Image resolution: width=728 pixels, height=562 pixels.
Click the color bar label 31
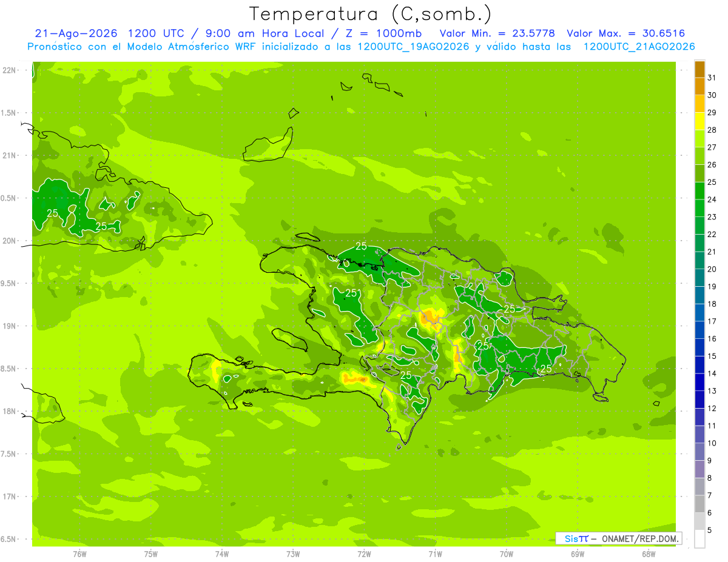pyautogui.click(x=712, y=78)
